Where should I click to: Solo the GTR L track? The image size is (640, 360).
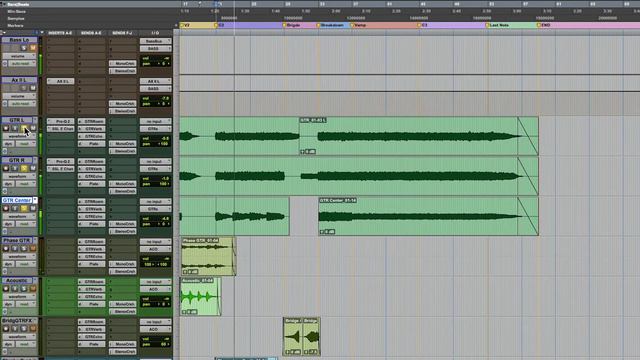click(24, 128)
